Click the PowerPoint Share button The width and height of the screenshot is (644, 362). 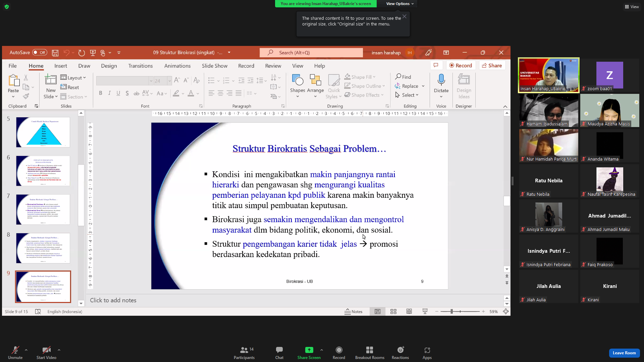tap(492, 65)
